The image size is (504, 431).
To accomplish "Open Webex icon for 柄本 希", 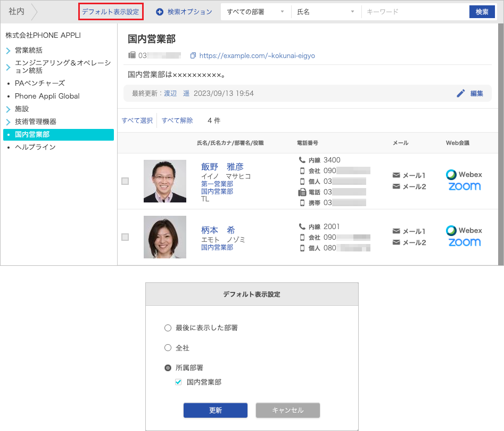I will [464, 231].
